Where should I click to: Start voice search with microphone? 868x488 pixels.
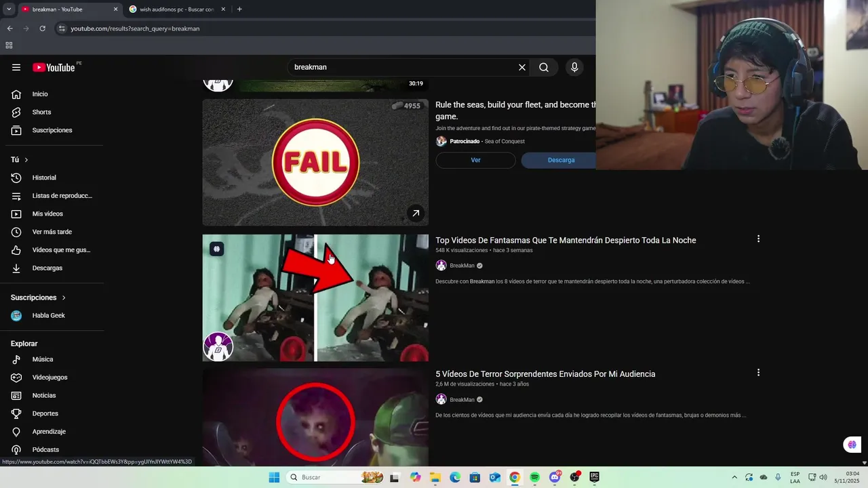pyautogui.click(x=574, y=67)
